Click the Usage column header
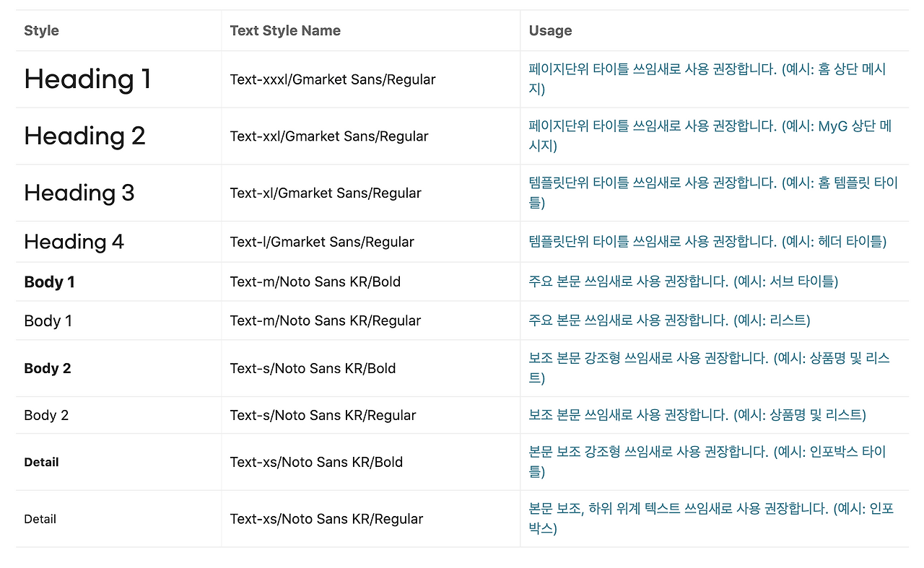 (x=550, y=30)
